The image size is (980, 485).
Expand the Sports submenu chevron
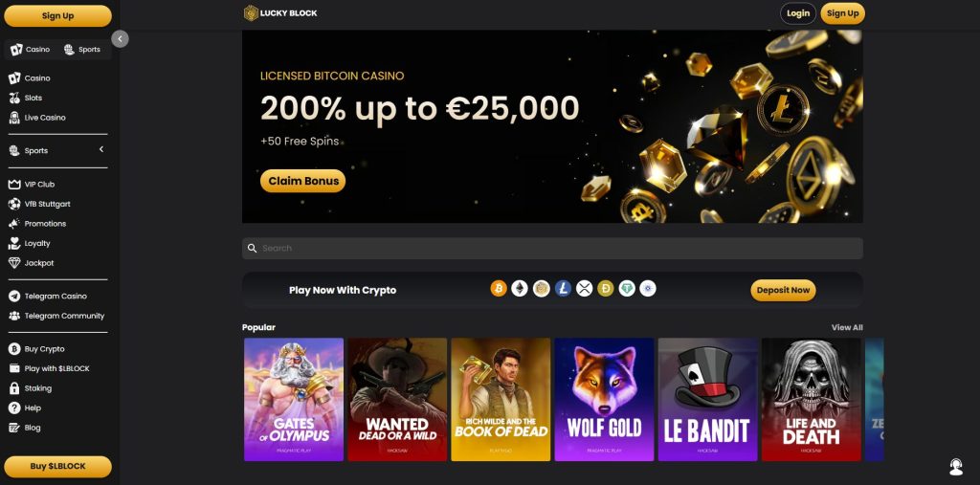[x=101, y=149]
